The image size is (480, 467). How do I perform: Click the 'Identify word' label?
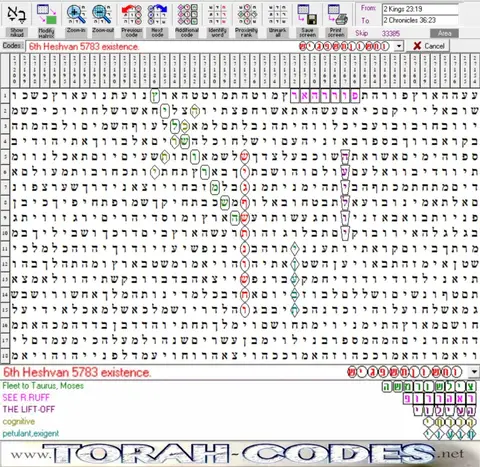(x=217, y=32)
